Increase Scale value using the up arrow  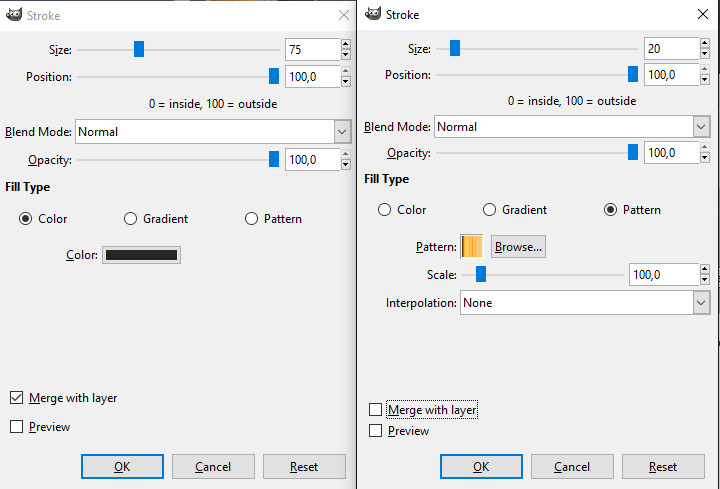tap(705, 270)
